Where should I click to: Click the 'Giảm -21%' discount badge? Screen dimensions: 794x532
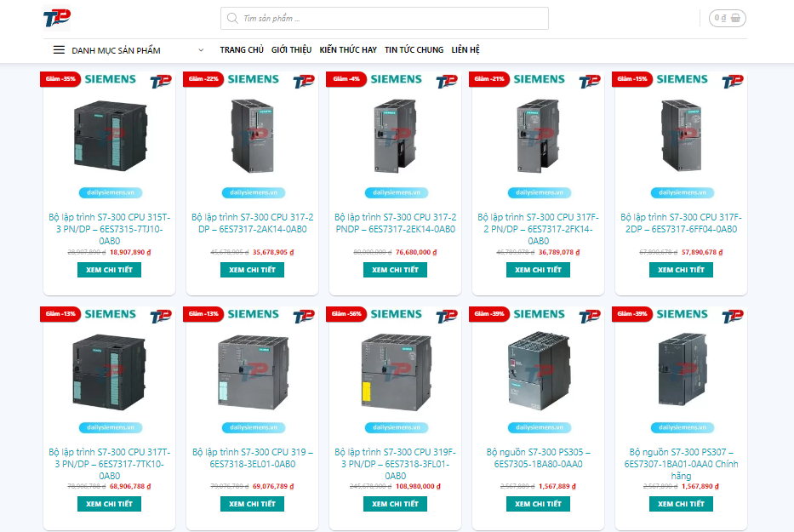coord(489,79)
